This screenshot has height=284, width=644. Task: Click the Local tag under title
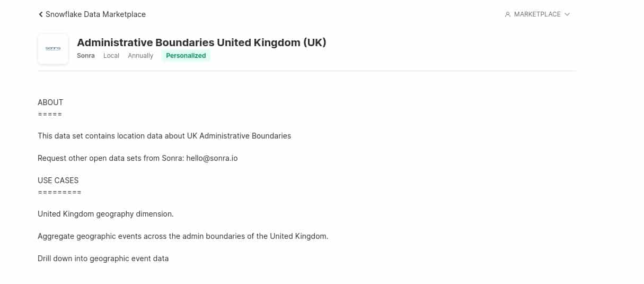pyautogui.click(x=111, y=56)
